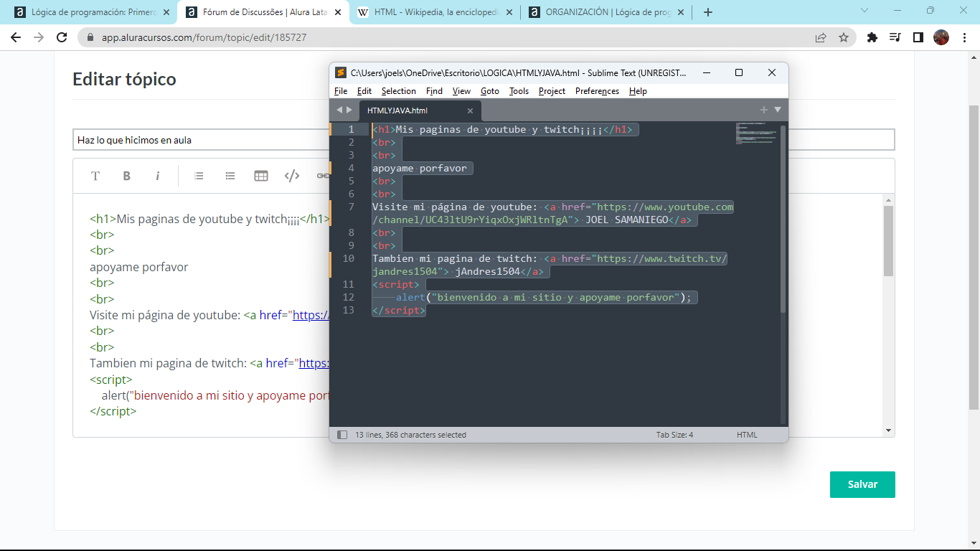Change Tab Size: 4 setting

[x=674, y=435]
